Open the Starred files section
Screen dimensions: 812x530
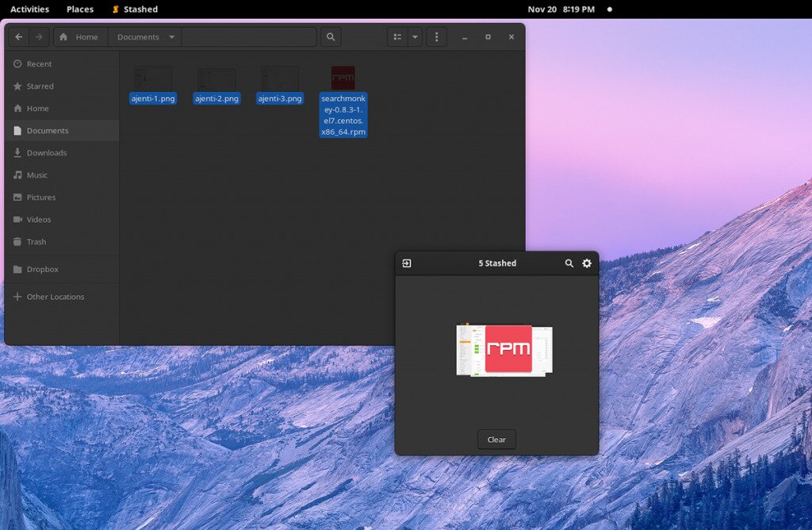coord(40,86)
